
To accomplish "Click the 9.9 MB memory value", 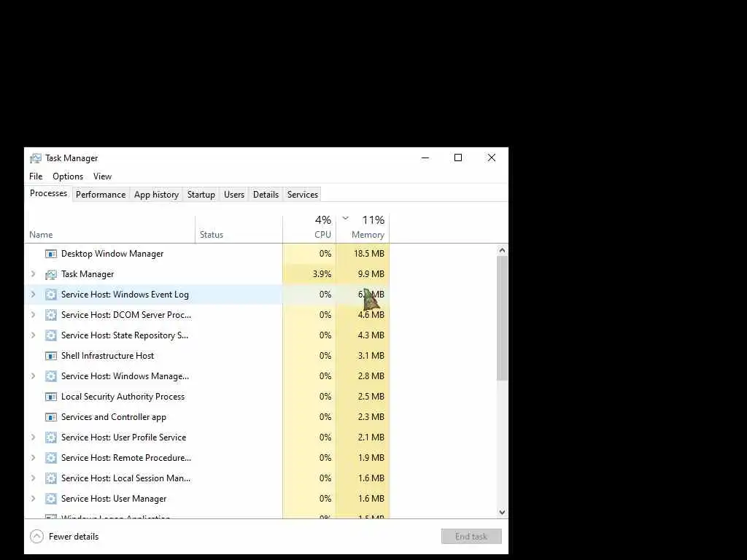I will pos(371,274).
